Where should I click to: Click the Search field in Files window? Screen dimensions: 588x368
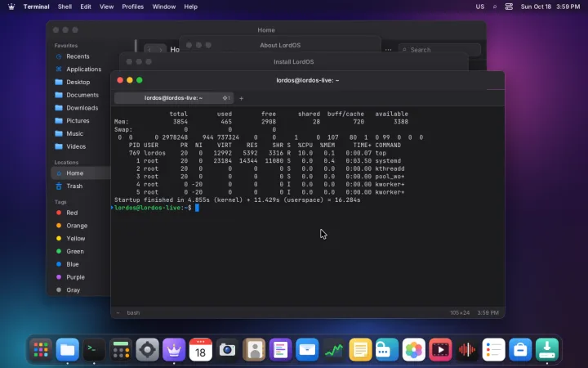[x=439, y=50]
